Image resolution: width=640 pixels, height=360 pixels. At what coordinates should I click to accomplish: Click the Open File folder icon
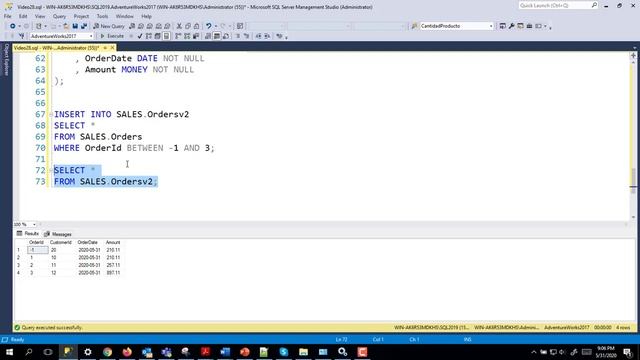[x=66, y=26]
